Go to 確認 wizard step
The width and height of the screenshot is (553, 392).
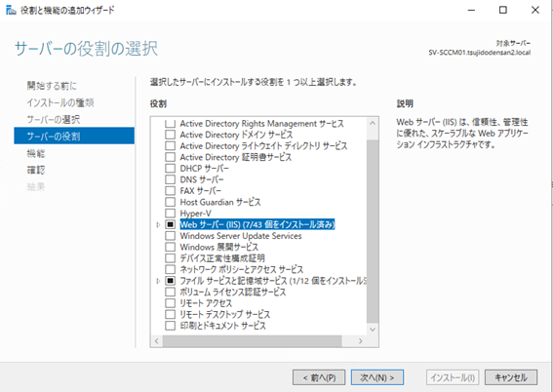36,171
